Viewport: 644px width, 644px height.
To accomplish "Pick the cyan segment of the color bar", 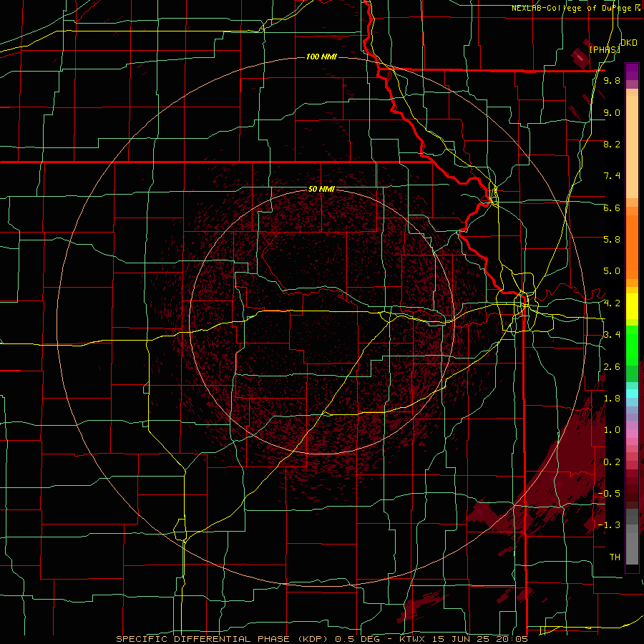I will click(x=632, y=394).
